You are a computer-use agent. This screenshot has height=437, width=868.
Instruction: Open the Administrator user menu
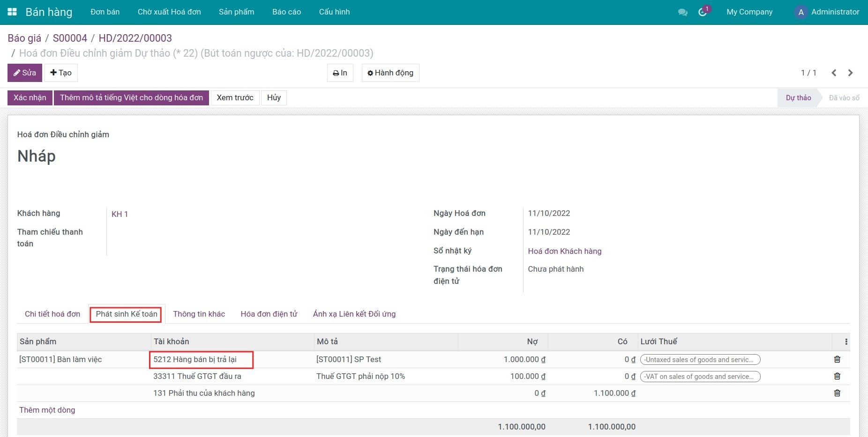pos(828,12)
